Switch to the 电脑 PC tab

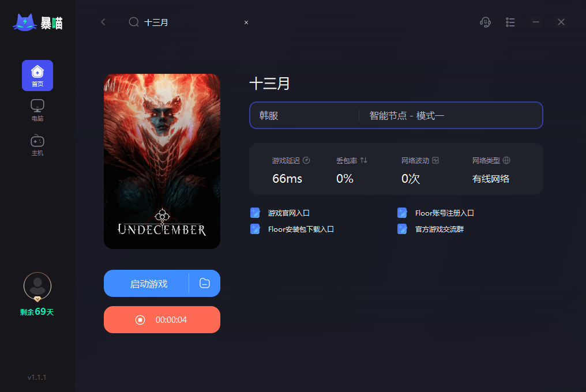37,110
